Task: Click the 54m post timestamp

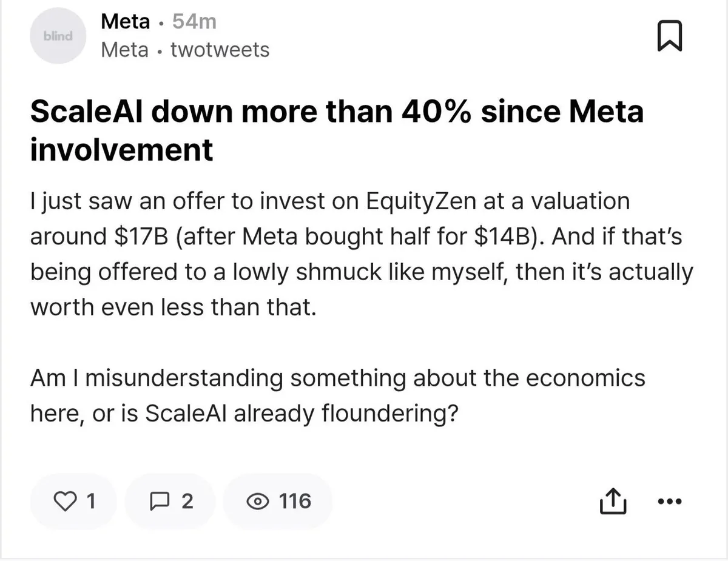Action: coord(194,22)
